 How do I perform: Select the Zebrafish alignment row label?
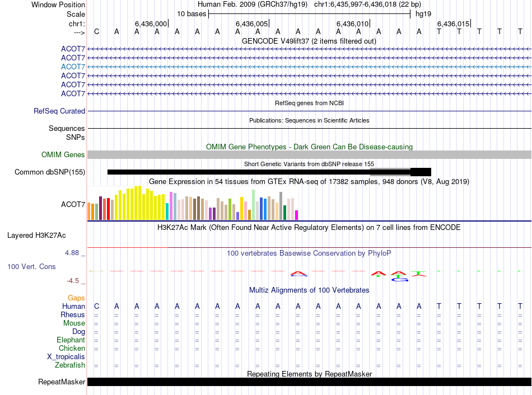(70, 365)
